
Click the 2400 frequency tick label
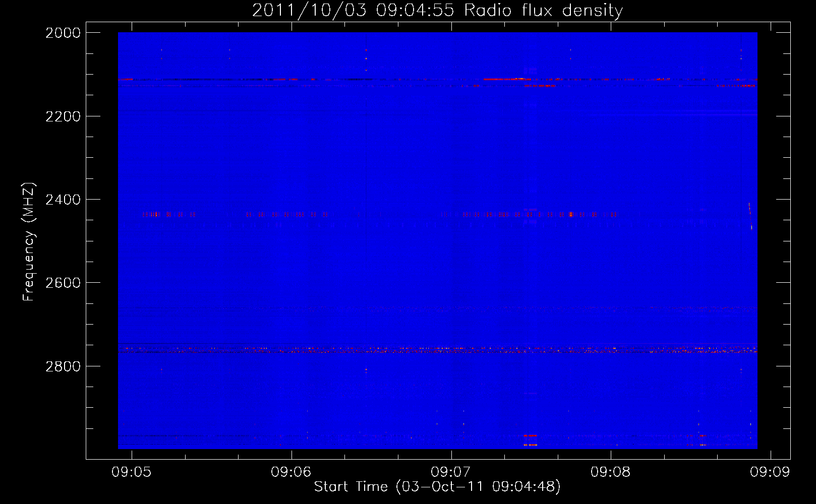click(63, 200)
